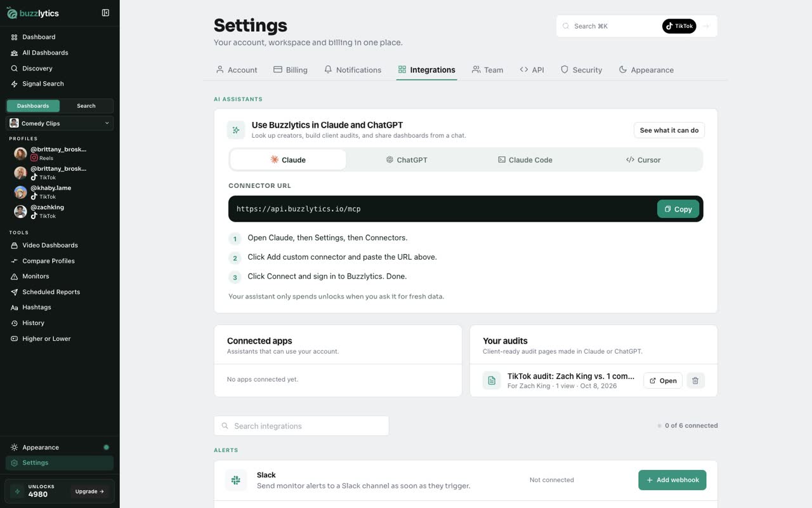The width and height of the screenshot is (812, 508).
Task: Click the Slack integration icon
Action: (236, 480)
